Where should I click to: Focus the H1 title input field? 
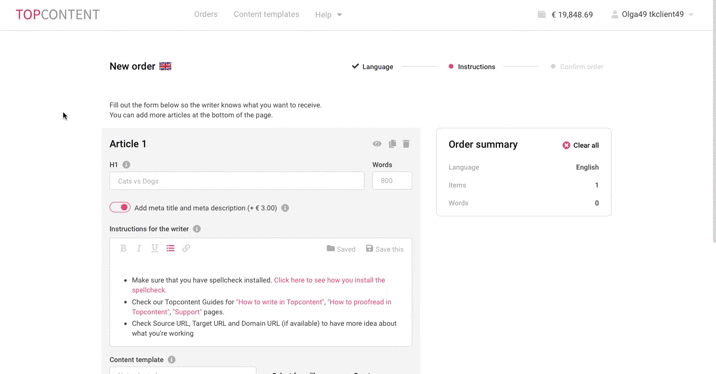coord(237,181)
